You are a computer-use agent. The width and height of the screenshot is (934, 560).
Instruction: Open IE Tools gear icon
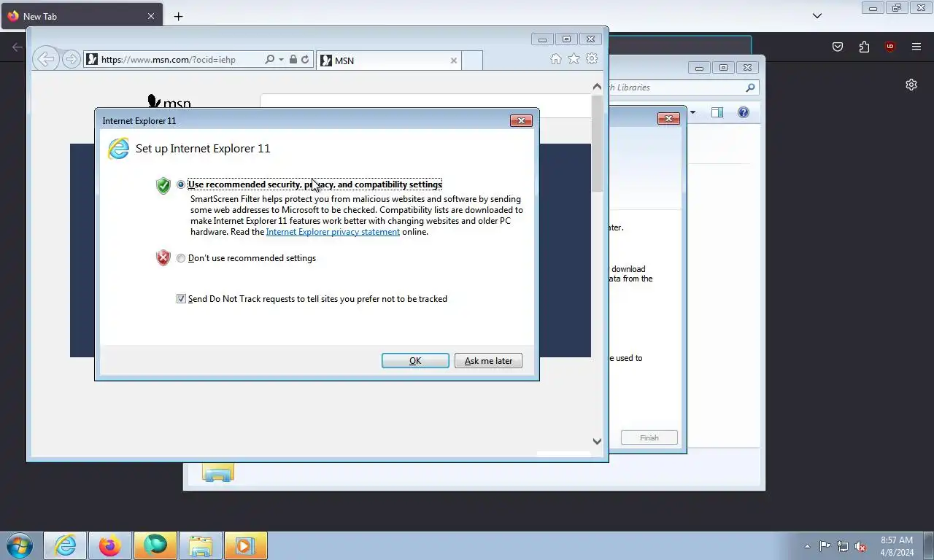(592, 59)
